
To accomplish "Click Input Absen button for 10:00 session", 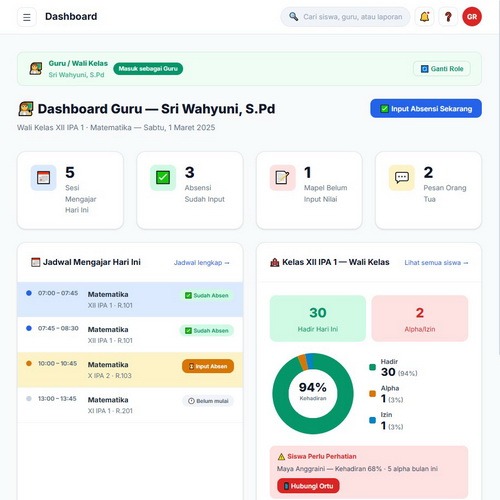I will point(208,366).
